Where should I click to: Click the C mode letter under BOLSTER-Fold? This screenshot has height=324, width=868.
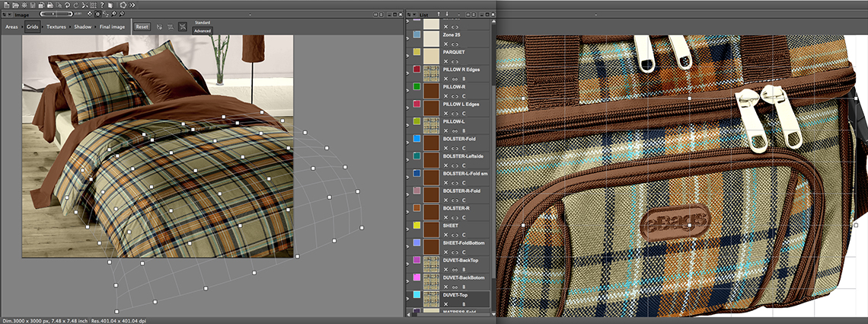(x=464, y=149)
